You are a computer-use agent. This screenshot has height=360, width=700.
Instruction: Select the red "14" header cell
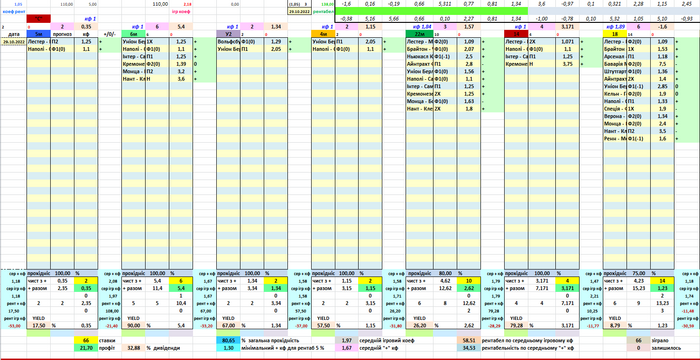[516, 33]
